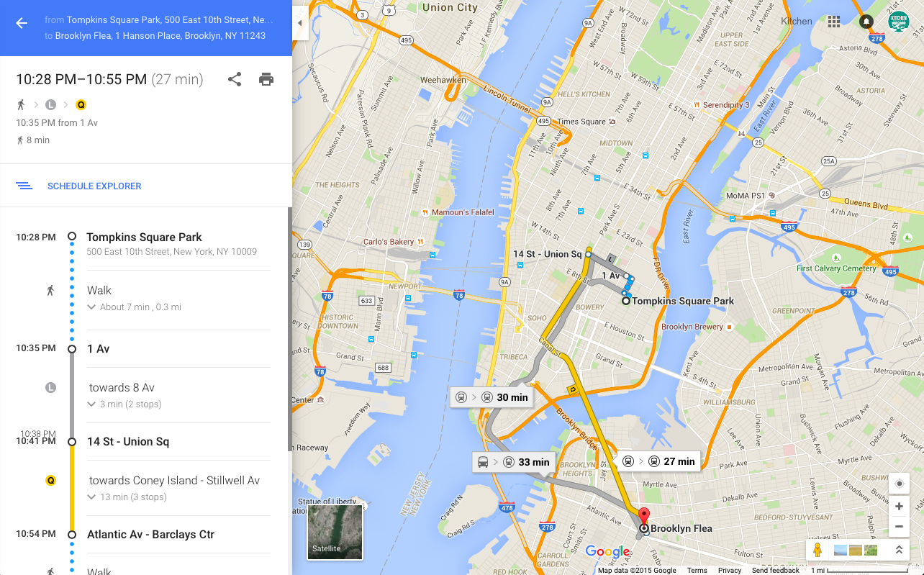
Task: Open the Google apps grid
Action: pyautogui.click(x=834, y=22)
